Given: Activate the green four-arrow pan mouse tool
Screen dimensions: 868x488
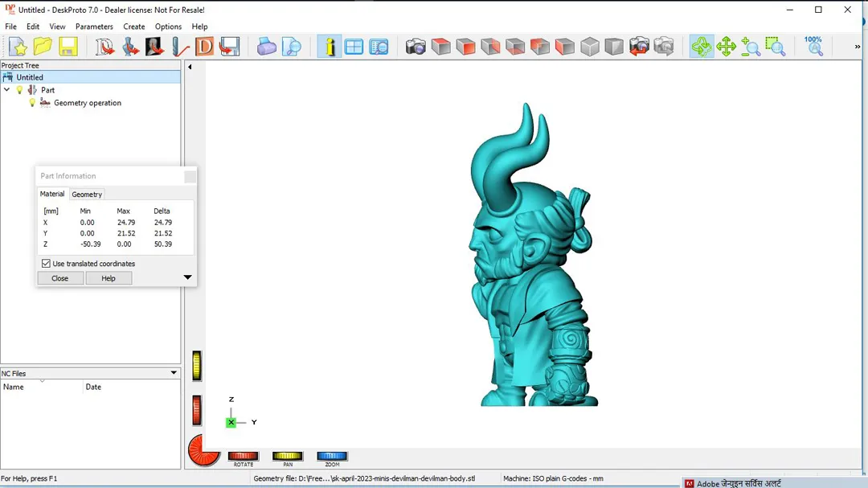Looking at the screenshot, I should 726,47.
